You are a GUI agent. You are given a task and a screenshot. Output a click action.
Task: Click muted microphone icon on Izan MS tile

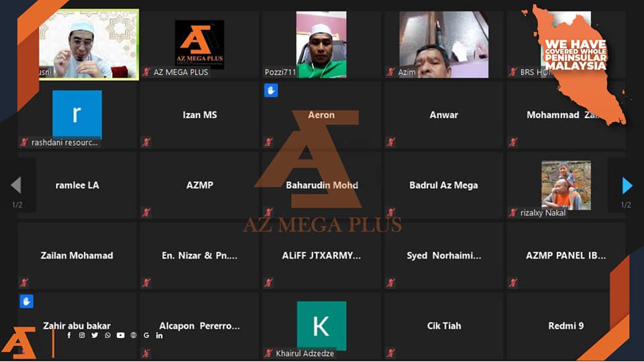[x=146, y=142]
